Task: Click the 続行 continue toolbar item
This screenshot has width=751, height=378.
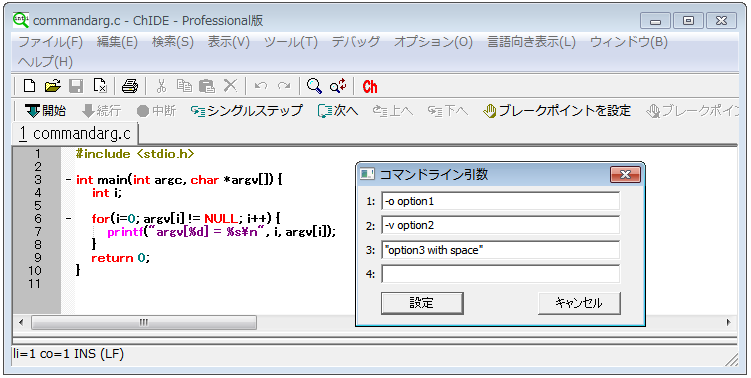Action: (x=101, y=111)
